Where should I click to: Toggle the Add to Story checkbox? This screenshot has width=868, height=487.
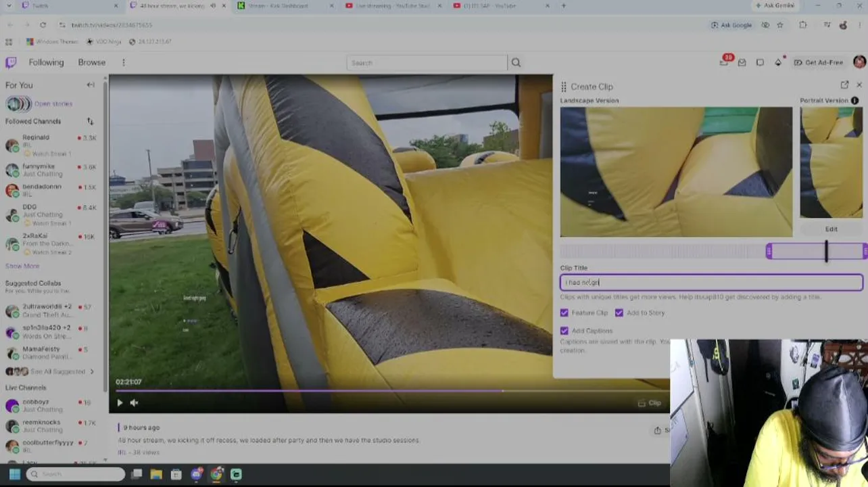pyautogui.click(x=619, y=313)
